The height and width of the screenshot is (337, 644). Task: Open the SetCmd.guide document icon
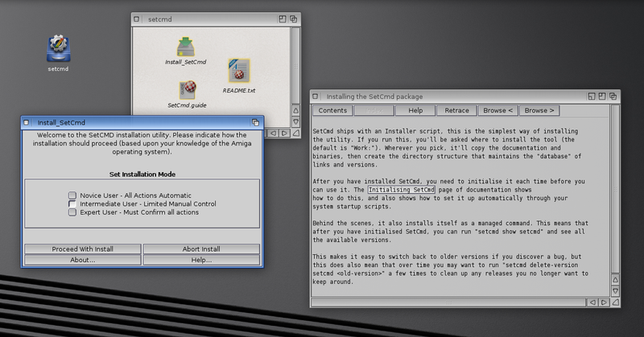[188, 92]
